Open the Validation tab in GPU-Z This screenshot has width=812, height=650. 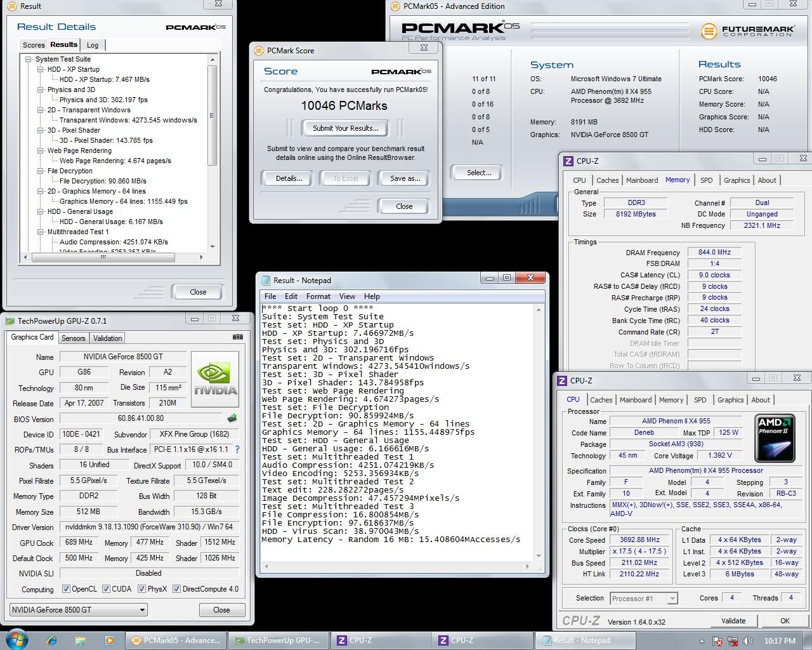coord(107,338)
